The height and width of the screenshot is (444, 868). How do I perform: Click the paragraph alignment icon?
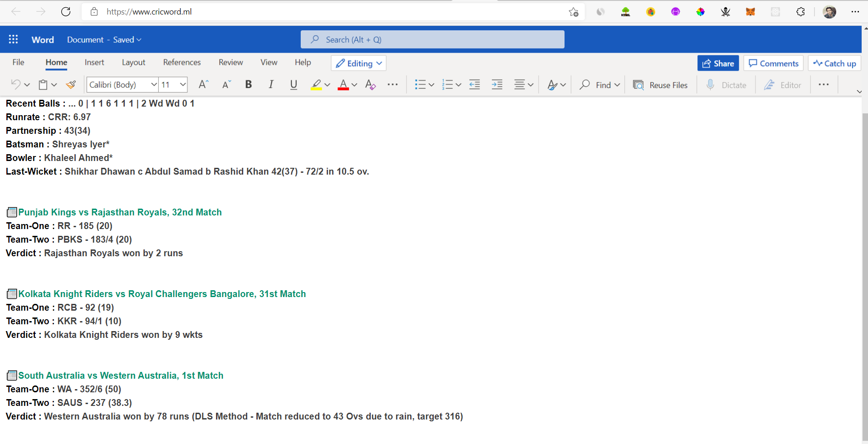520,84
